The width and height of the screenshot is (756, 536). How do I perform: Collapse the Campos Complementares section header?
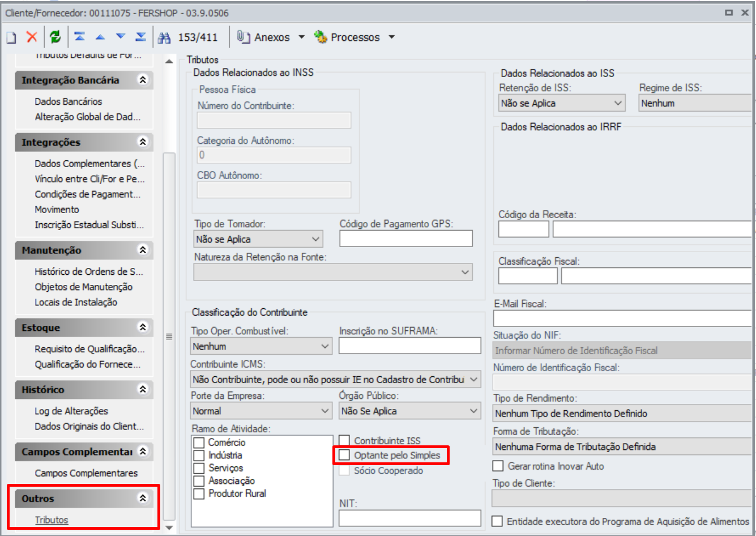[143, 452]
